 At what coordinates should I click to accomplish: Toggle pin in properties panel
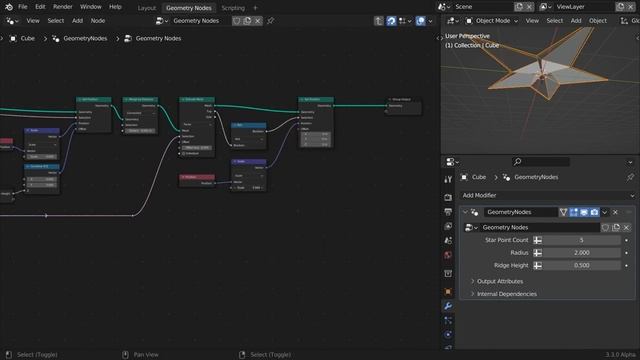click(x=630, y=177)
